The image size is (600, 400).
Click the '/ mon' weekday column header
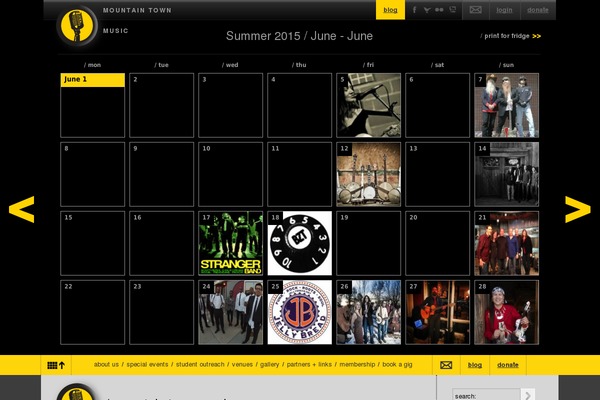click(93, 65)
